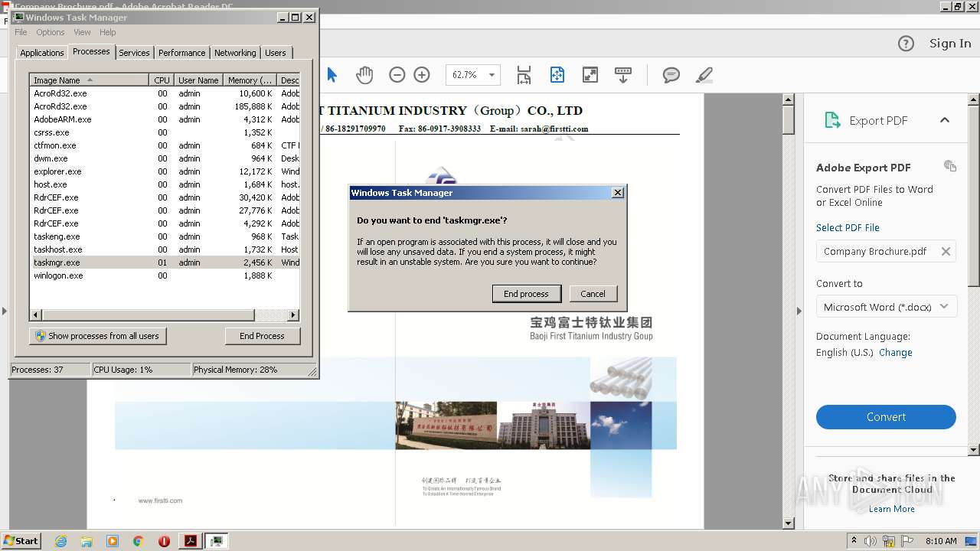The height and width of the screenshot is (551, 980).
Task: Click the Change language link
Action: (895, 353)
